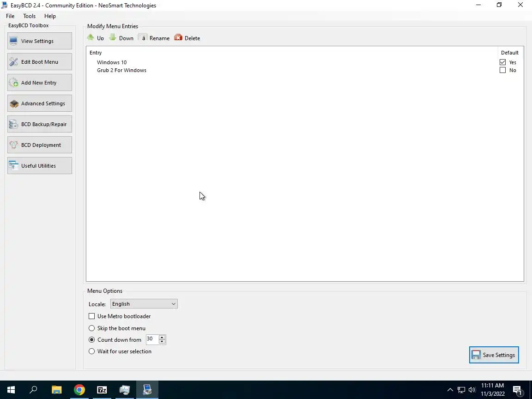The width and height of the screenshot is (532, 399).
Task: Click the Entry column header
Action: coord(96,53)
